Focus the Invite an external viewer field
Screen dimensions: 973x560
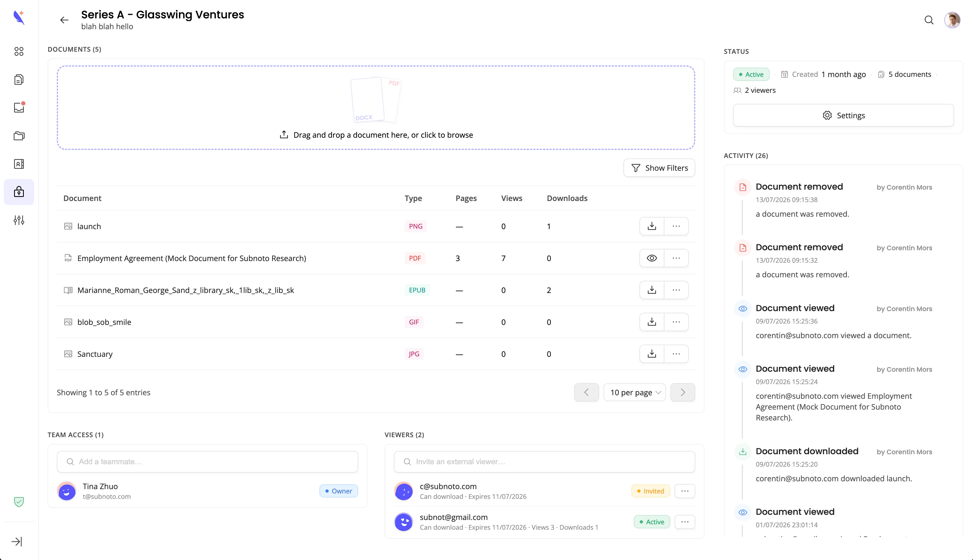[x=544, y=462]
